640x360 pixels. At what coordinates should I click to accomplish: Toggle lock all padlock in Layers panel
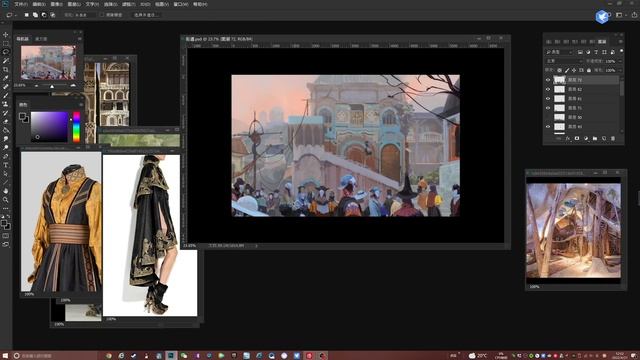(589, 70)
